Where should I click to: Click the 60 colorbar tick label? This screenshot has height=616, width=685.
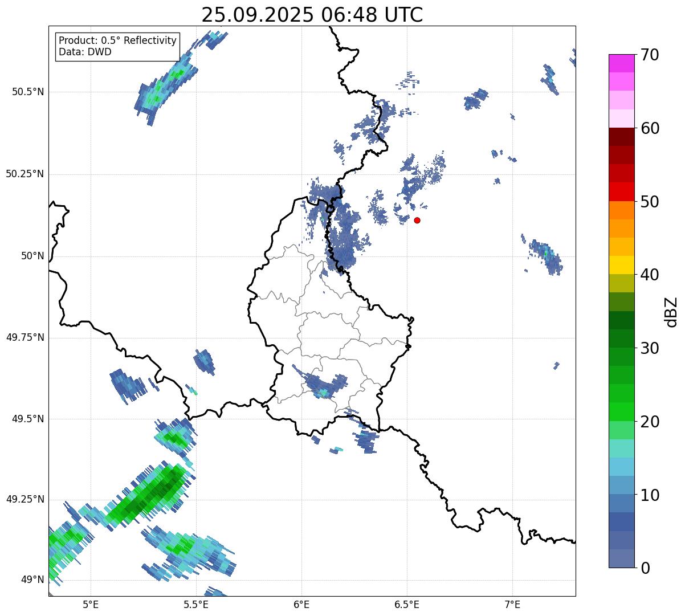pyautogui.click(x=650, y=128)
